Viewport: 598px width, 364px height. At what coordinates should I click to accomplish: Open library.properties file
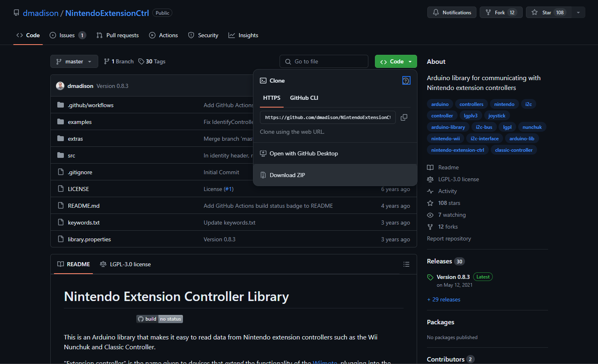pyautogui.click(x=90, y=239)
